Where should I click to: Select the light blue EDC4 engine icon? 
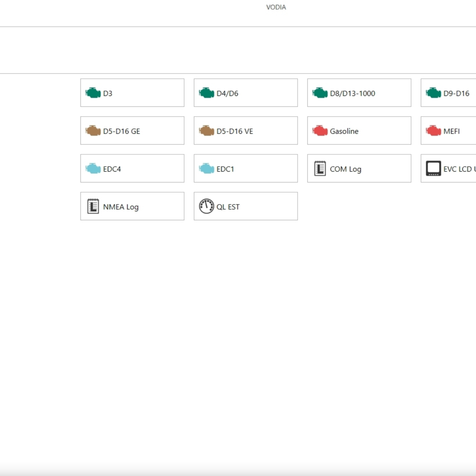coord(93,169)
